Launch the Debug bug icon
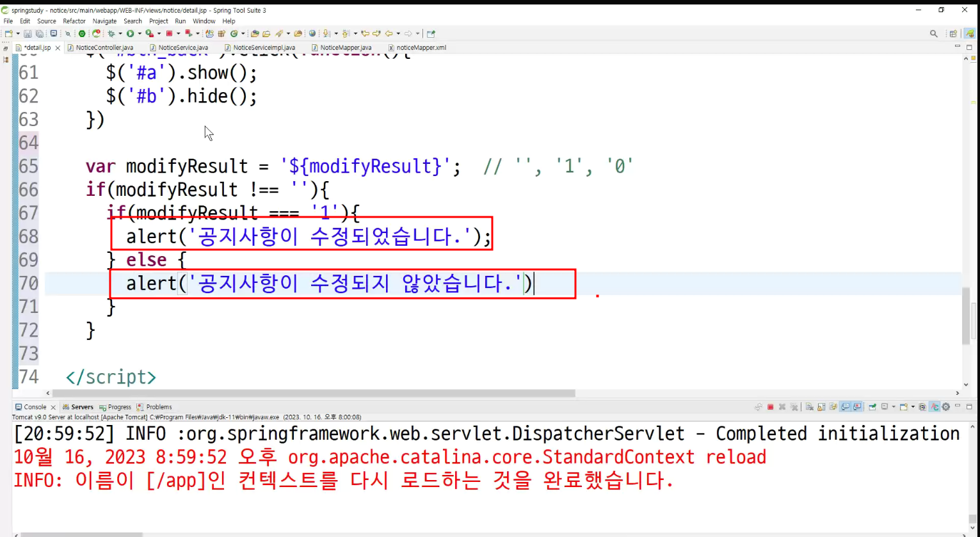Image resolution: width=980 pixels, height=537 pixels. (x=111, y=34)
